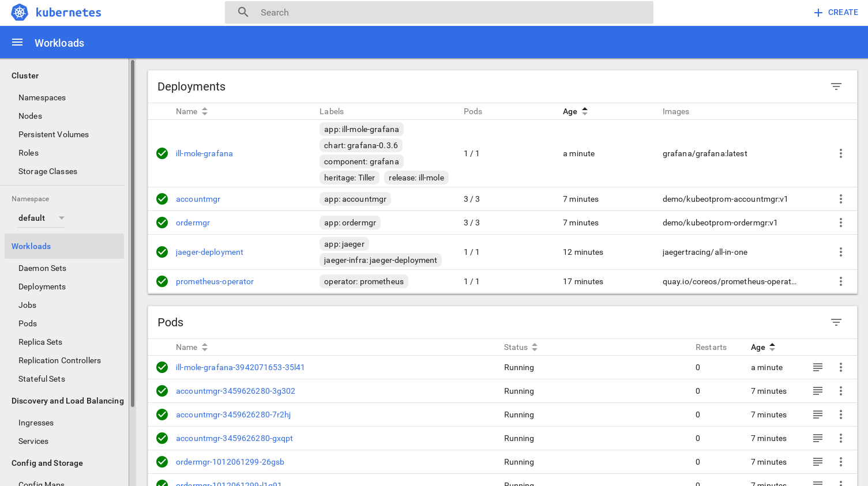
Task: Open actions menu for ordermgr-1012061299-26gsb pod
Action: coord(840,462)
